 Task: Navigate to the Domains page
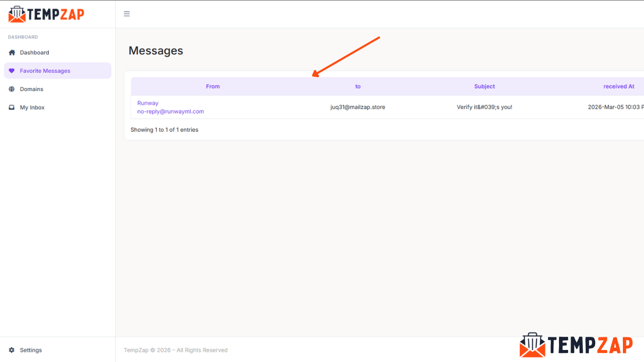click(32, 89)
